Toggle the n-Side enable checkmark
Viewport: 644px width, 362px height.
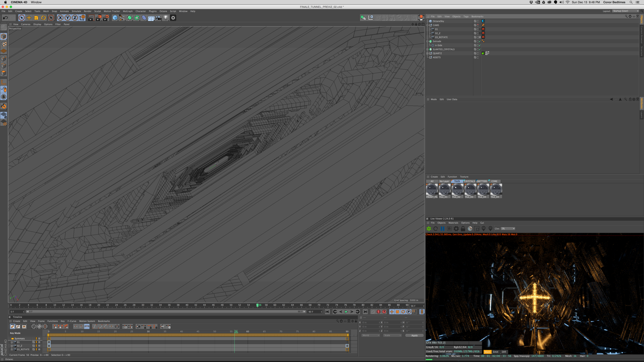tap(480, 45)
